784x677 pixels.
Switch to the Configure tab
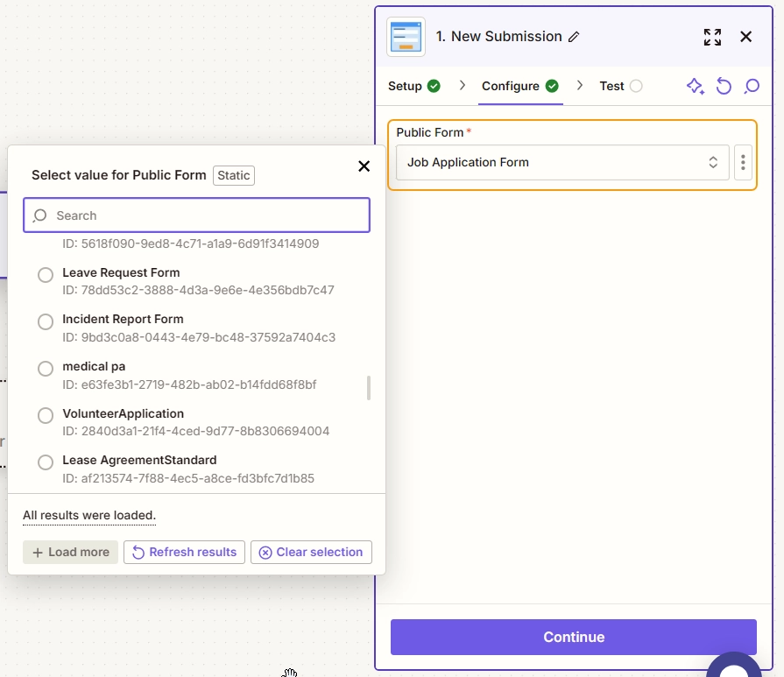(x=520, y=86)
